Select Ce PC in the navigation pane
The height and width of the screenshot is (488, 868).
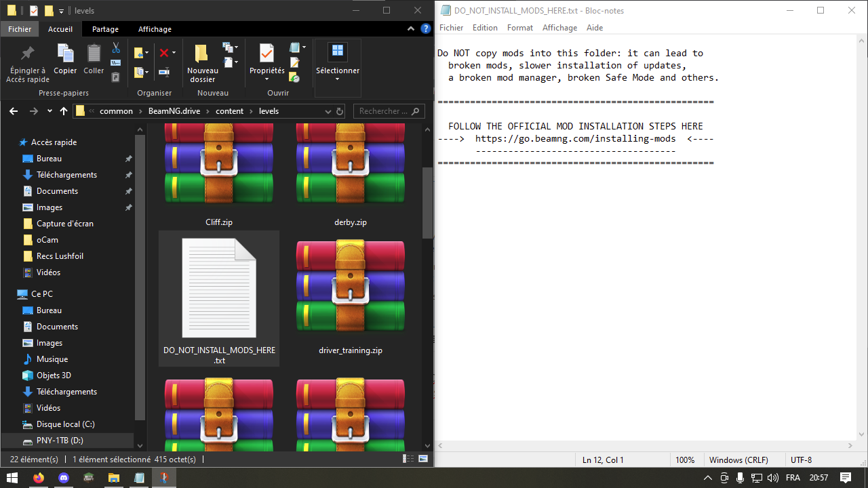pyautogui.click(x=41, y=294)
